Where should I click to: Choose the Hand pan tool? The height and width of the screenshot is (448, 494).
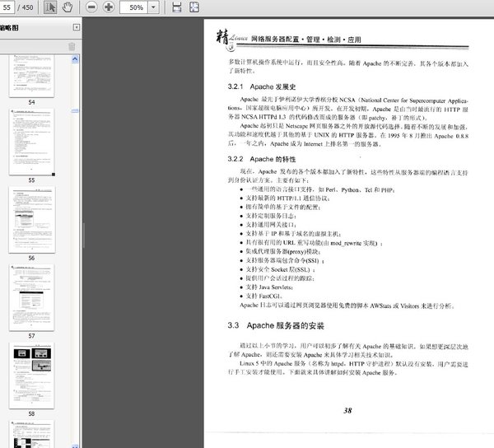[x=68, y=7]
